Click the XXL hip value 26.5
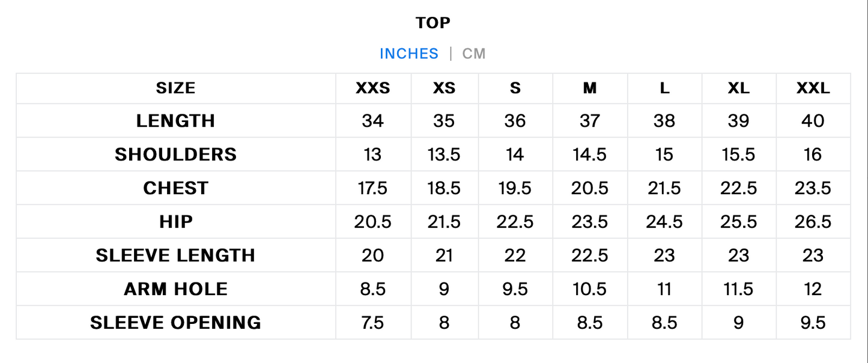868x363 pixels. pos(813,222)
